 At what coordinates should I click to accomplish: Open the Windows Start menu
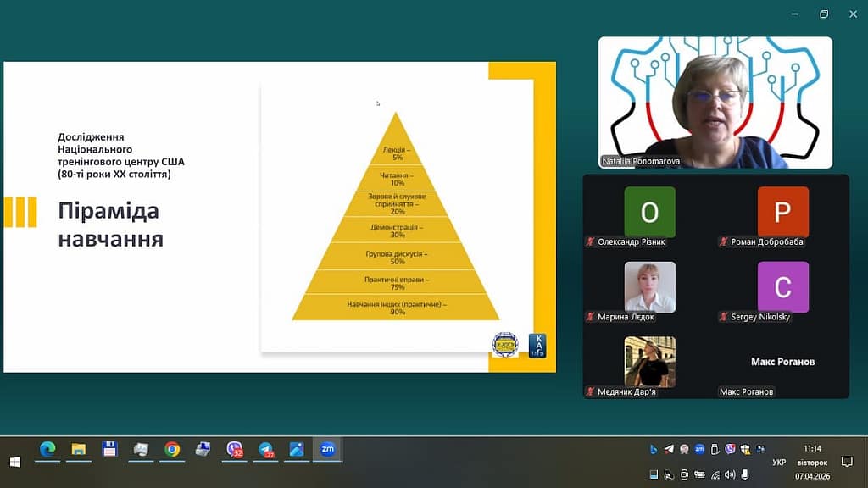tap(14, 462)
